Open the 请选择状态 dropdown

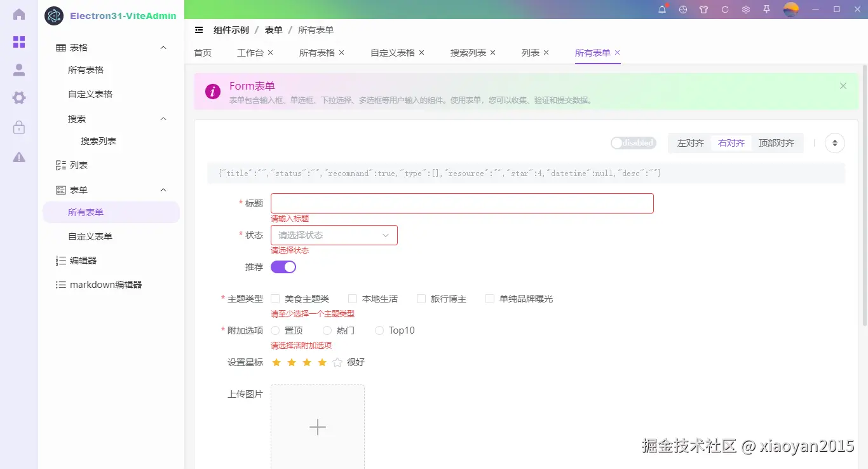point(334,235)
